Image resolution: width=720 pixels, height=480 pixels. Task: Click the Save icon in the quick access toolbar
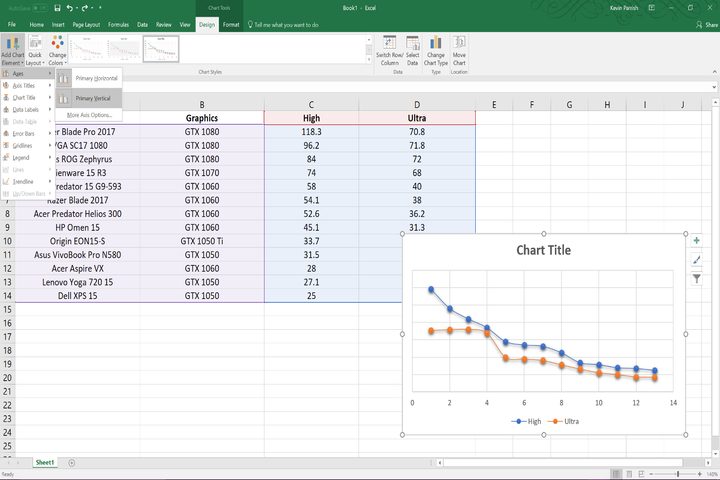click(57, 8)
